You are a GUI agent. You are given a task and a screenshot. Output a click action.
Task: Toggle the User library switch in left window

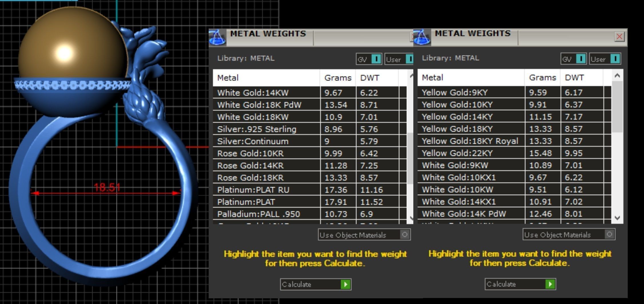399,59
